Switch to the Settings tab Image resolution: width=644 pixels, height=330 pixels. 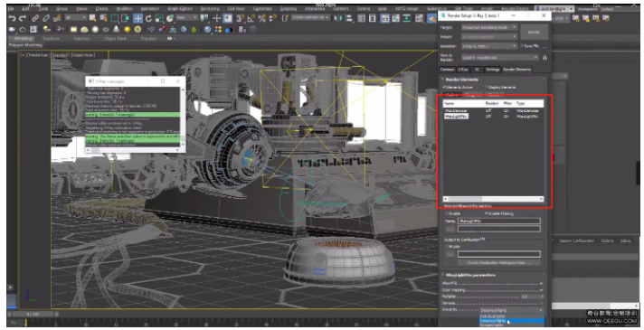pos(493,70)
